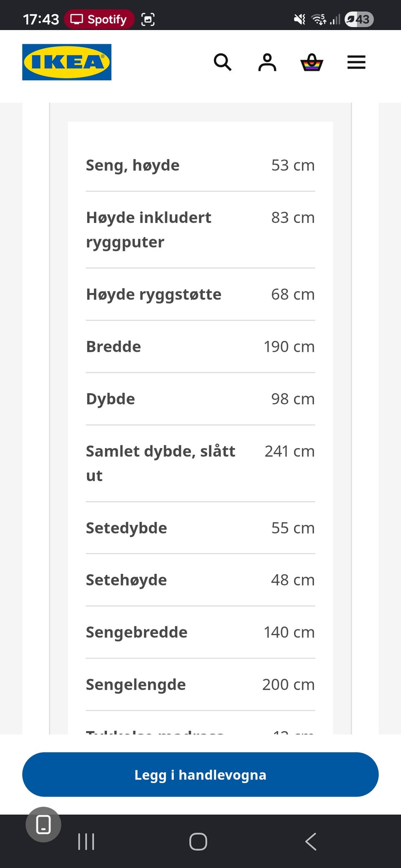Tap the Android back navigation arrow
The width and height of the screenshot is (401, 868).
311,841
